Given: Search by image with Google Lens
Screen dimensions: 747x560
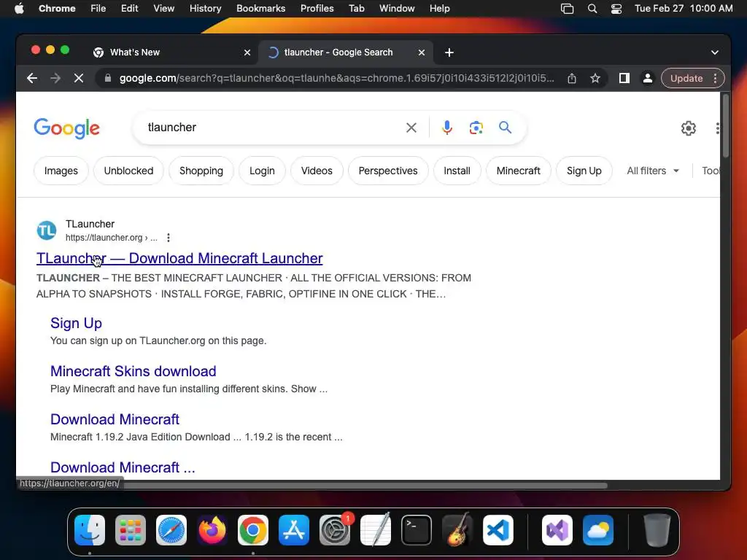Looking at the screenshot, I should pos(476,128).
